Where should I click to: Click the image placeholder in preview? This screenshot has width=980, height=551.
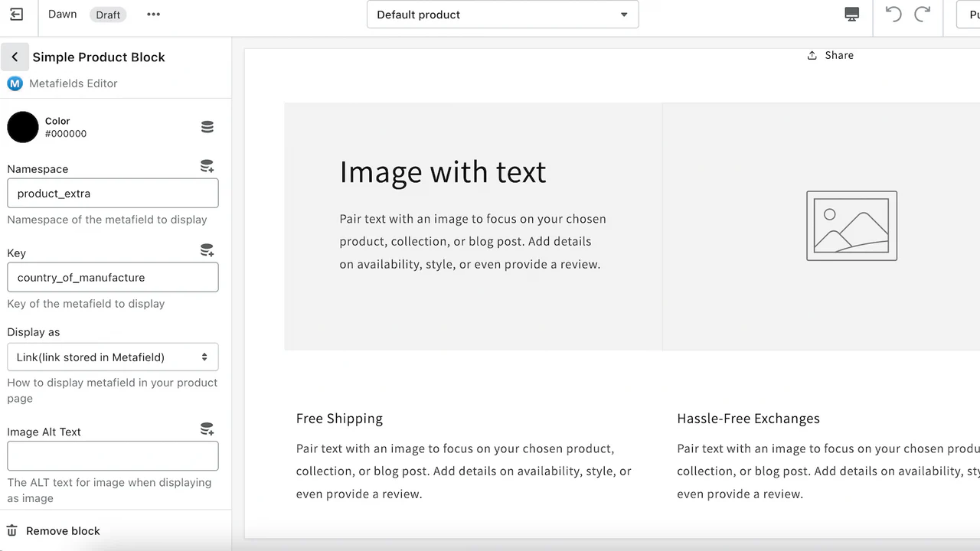click(x=851, y=226)
